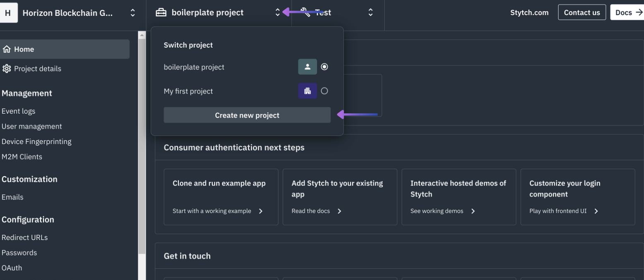Image resolution: width=644 pixels, height=280 pixels.
Task: Open the boilerplate project switcher chevron
Action: tap(278, 12)
